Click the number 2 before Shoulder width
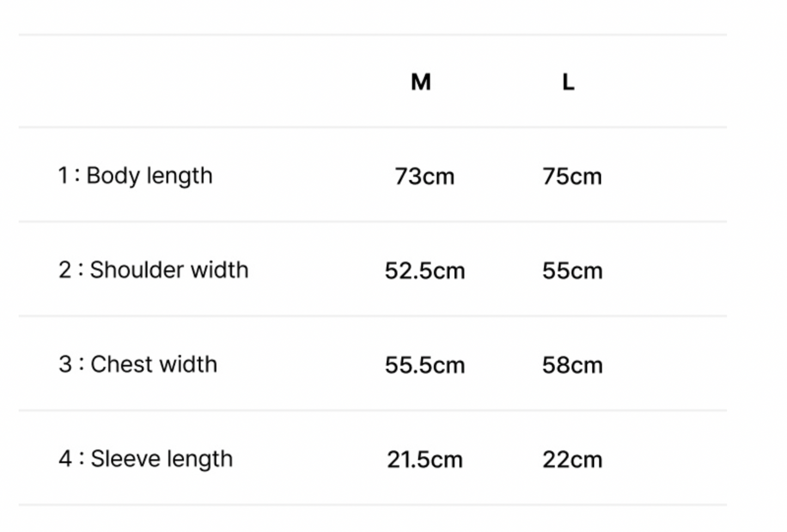This screenshot has height=532, width=787. (65, 270)
